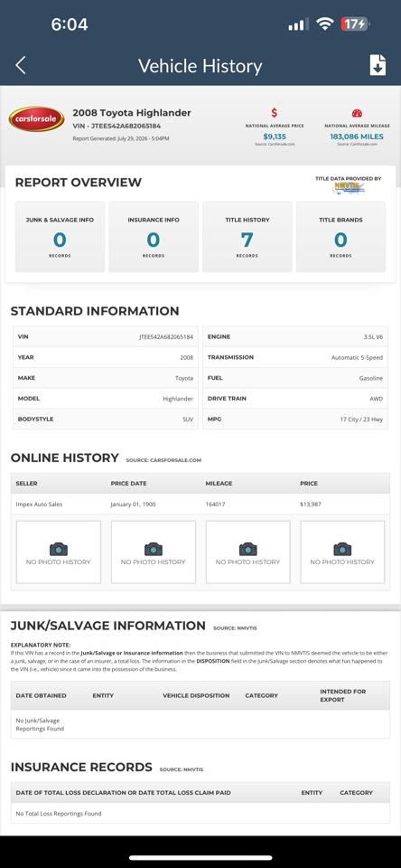Tap the NMVTIS title data logo
Image resolution: width=401 pixels, height=868 pixels.
tap(349, 188)
